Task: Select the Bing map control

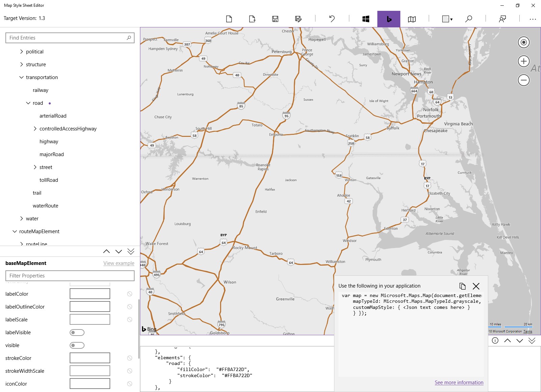Action: click(389, 19)
